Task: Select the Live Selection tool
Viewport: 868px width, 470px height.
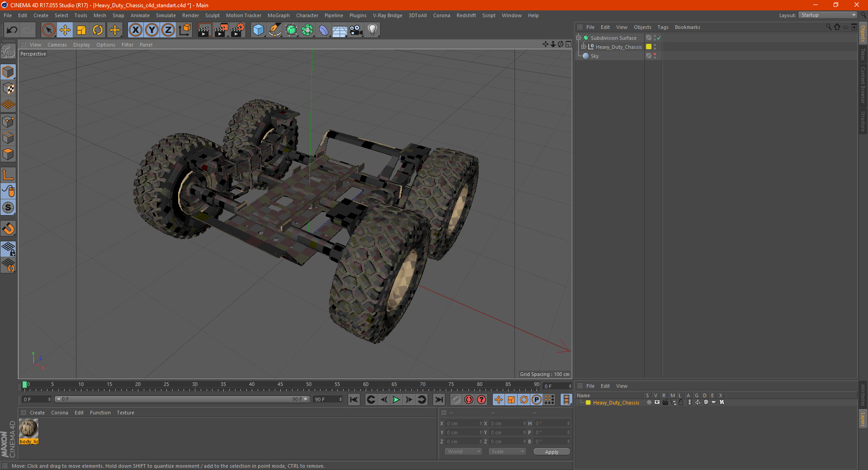Action: (48, 30)
